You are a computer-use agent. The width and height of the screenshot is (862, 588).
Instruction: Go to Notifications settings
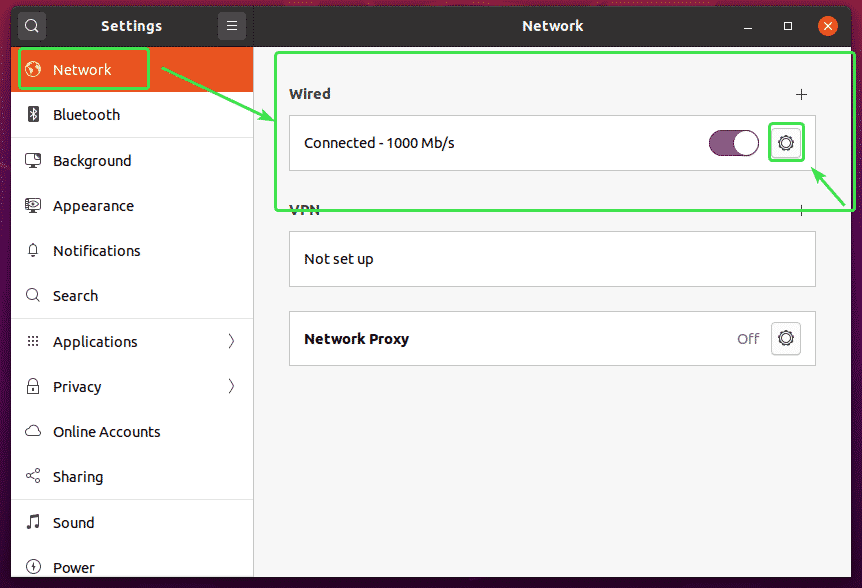coord(96,251)
